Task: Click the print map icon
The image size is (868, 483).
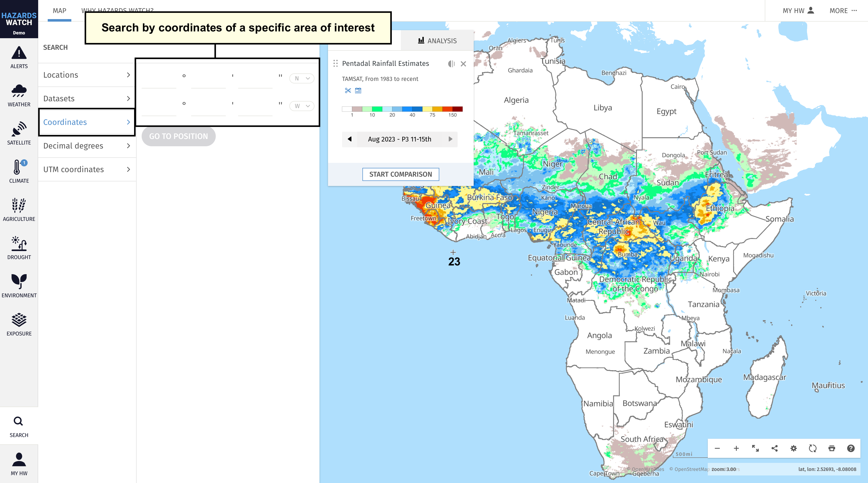Action: point(832,448)
